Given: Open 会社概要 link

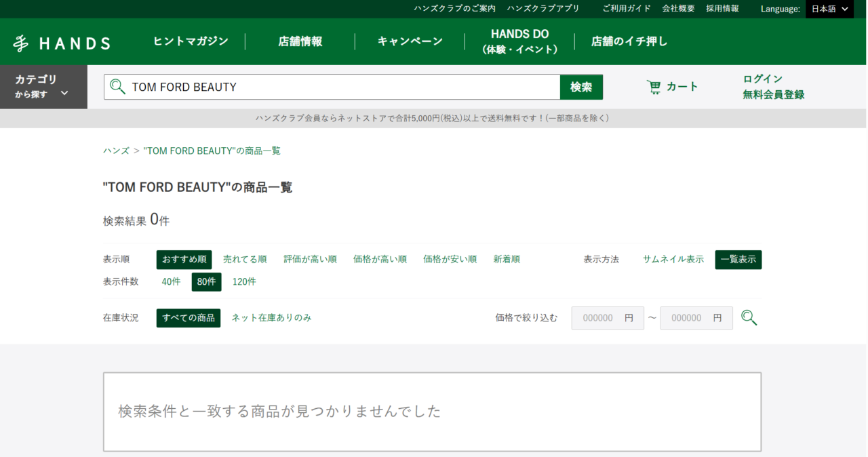Looking at the screenshot, I should pos(679,9).
